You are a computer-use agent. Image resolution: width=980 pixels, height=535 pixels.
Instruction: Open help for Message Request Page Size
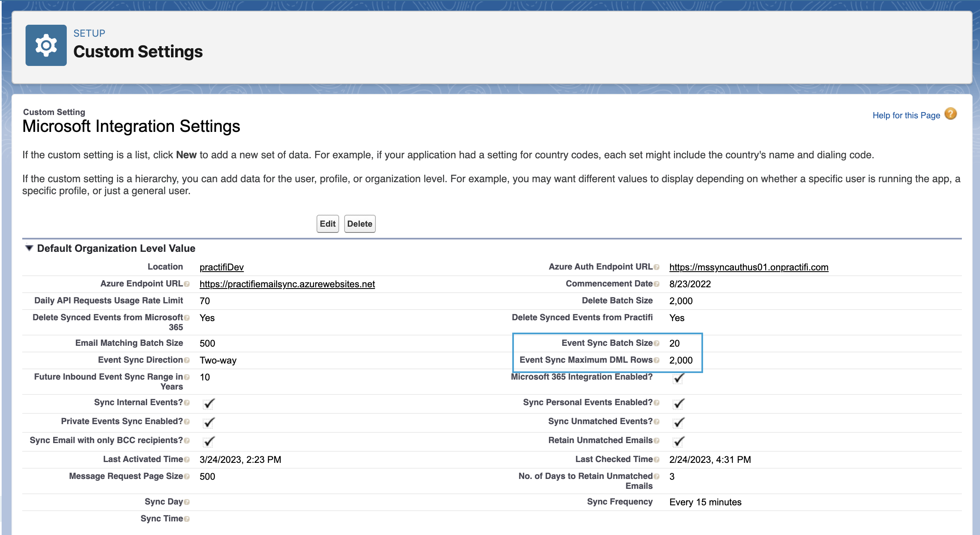point(187,476)
